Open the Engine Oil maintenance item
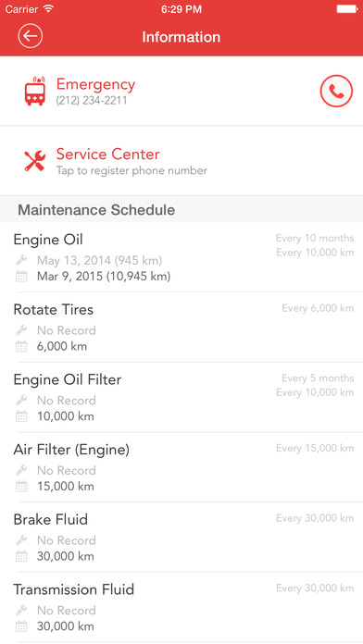The width and height of the screenshot is (363, 644). click(181, 257)
